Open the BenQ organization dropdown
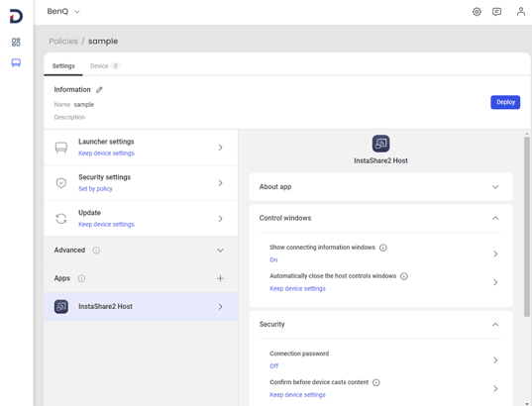 [x=63, y=12]
